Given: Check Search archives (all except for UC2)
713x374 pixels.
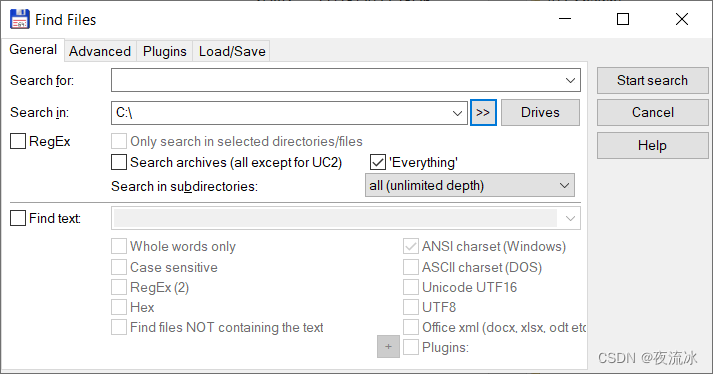Looking at the screenshot, I should click(119, 162).
